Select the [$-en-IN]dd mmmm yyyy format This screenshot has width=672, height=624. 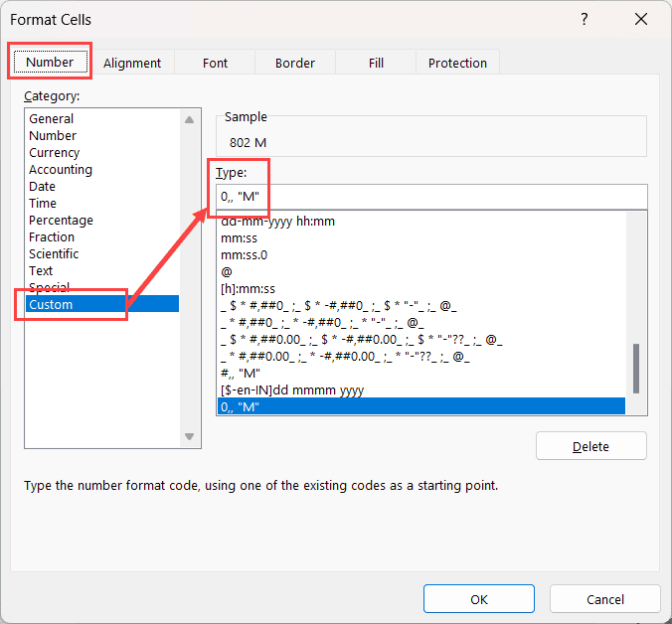(293, 390)
